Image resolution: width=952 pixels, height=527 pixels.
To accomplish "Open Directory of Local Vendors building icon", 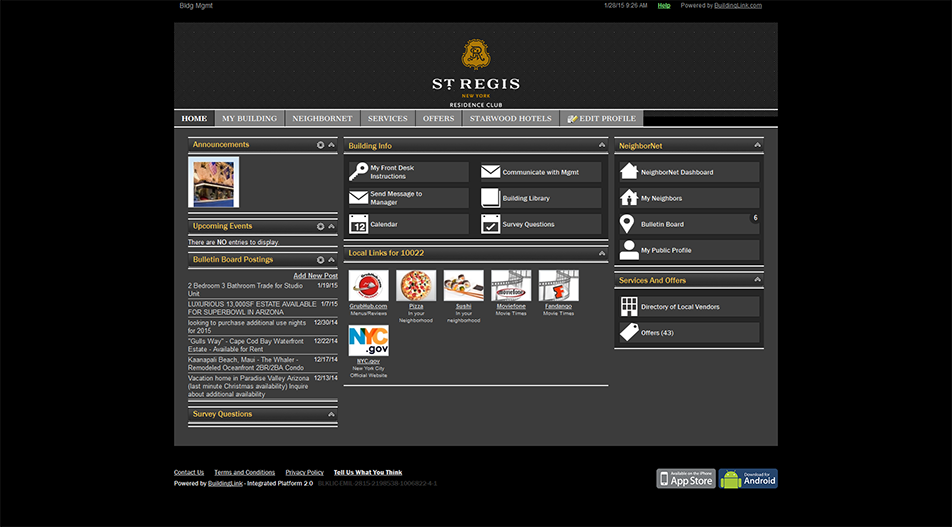I will (629, 307).
